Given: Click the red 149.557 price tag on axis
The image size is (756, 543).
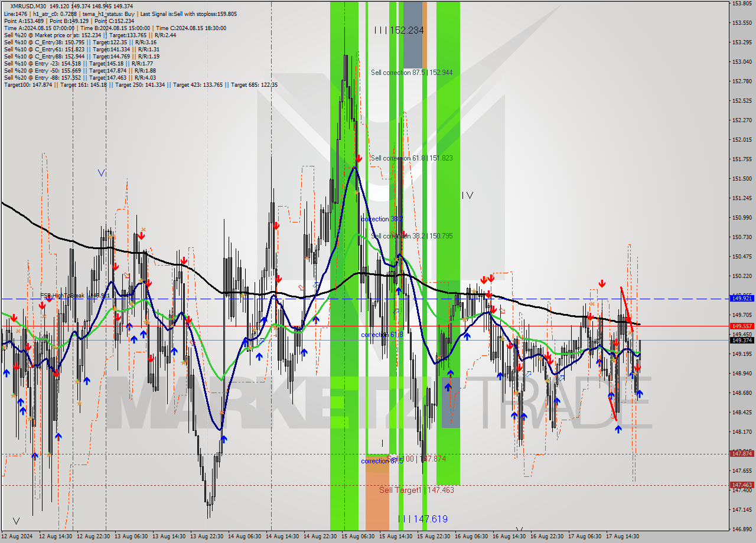Looking at the screenshot, I should 742,326.
